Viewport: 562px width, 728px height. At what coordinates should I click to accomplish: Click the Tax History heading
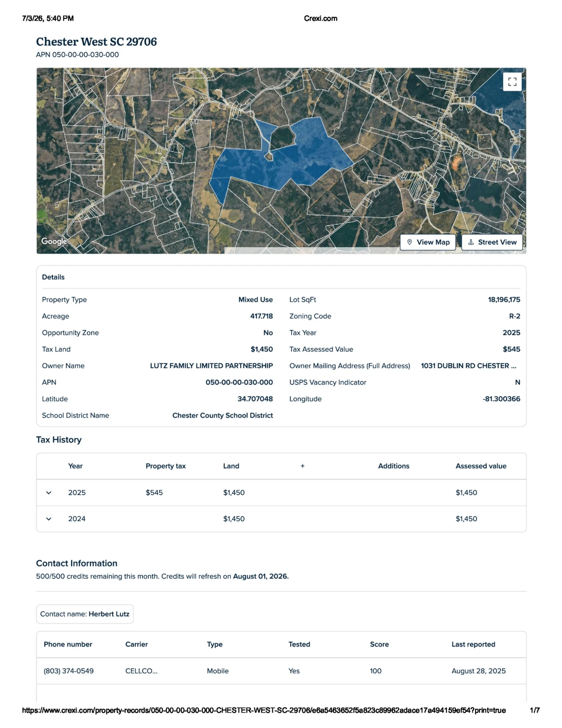pos(59,440)
